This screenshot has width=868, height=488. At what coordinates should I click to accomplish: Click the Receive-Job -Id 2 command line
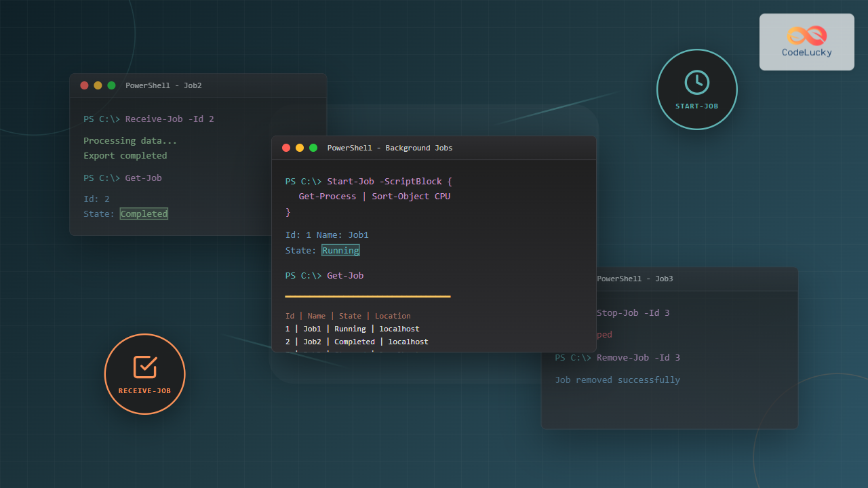(x=170, y=119)
